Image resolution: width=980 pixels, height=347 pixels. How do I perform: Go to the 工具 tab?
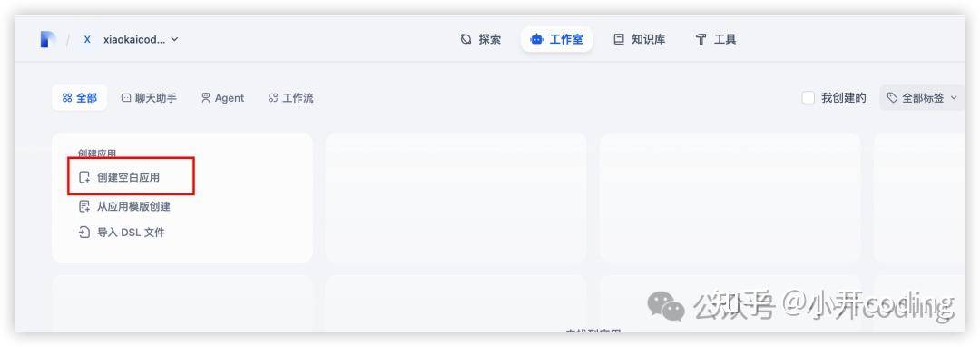[x=716, y=39]
